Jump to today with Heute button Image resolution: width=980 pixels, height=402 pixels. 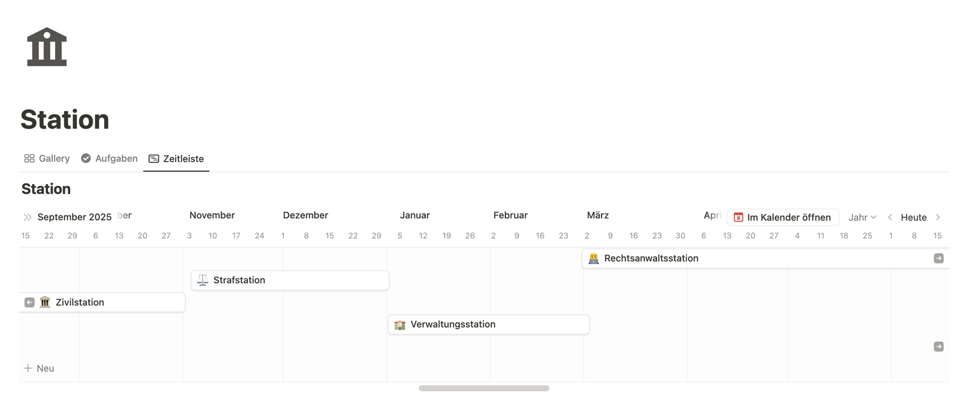click(x=914, y=217)
